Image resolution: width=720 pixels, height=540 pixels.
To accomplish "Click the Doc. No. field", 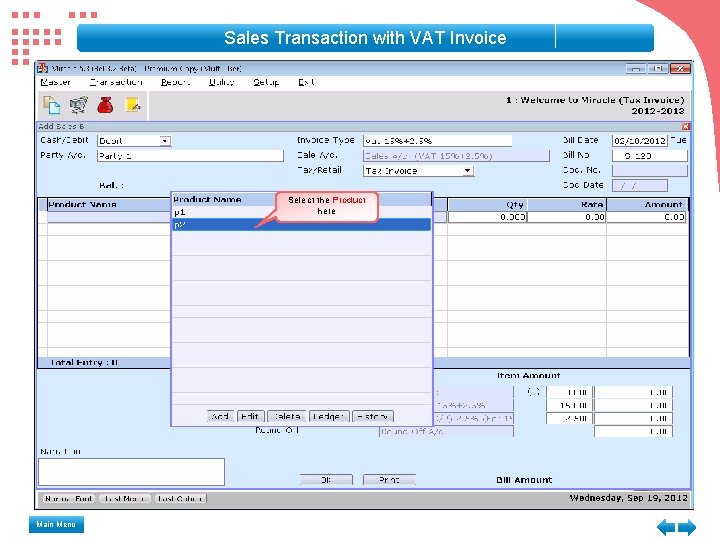I will (x=649, y=171).
